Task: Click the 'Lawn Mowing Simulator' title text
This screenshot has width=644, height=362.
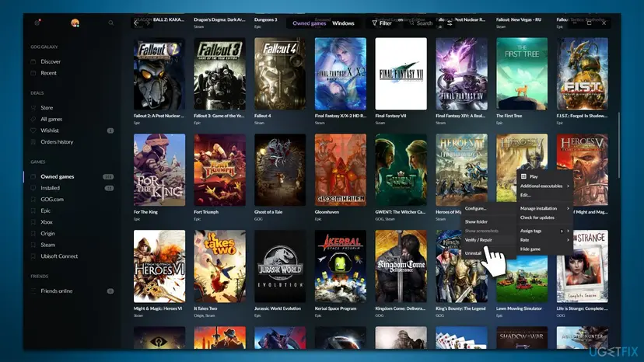Action: point(519,308)
